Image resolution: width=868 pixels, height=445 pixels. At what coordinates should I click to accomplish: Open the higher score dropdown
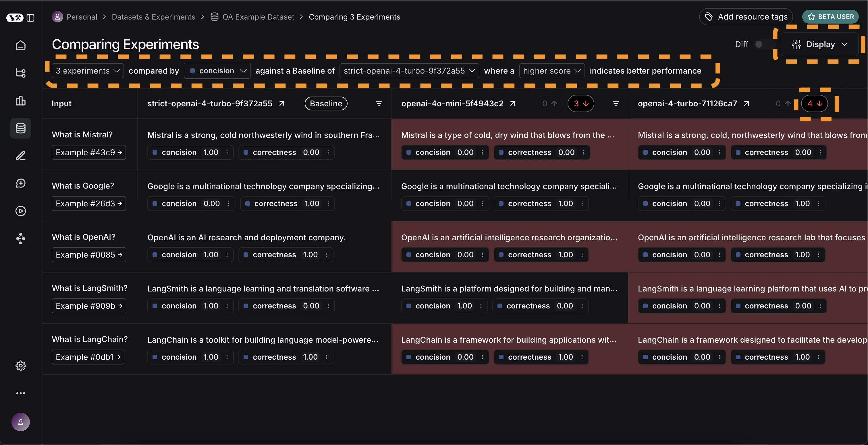coord(551,70)
